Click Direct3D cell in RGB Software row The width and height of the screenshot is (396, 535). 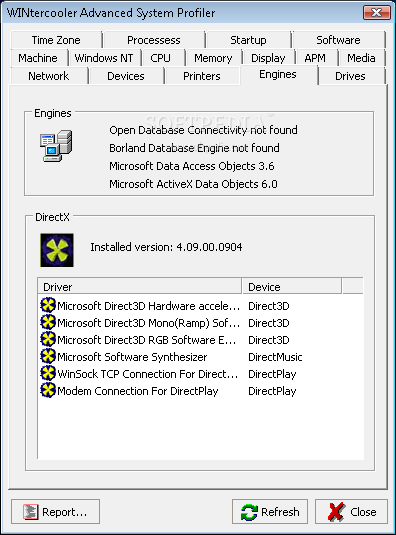coord(268,340)
